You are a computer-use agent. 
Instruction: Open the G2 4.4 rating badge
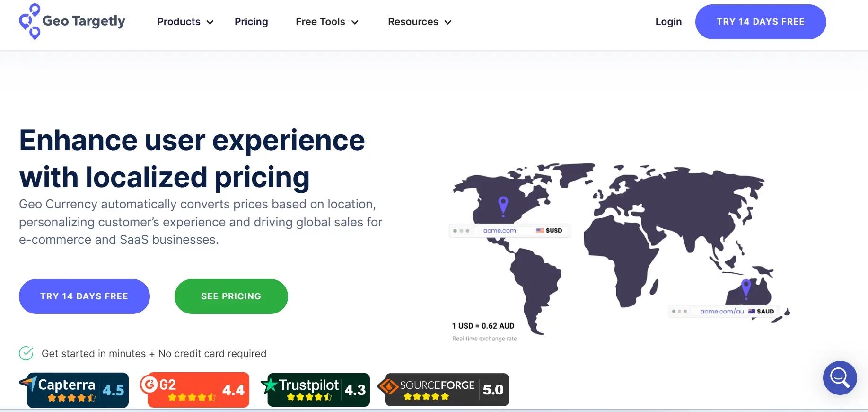coord(195,390)
